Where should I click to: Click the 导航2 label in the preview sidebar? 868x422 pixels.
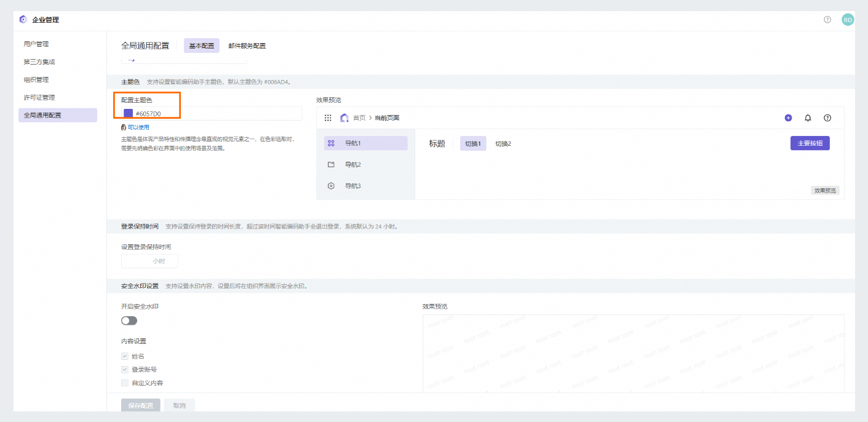click(352, 165)
